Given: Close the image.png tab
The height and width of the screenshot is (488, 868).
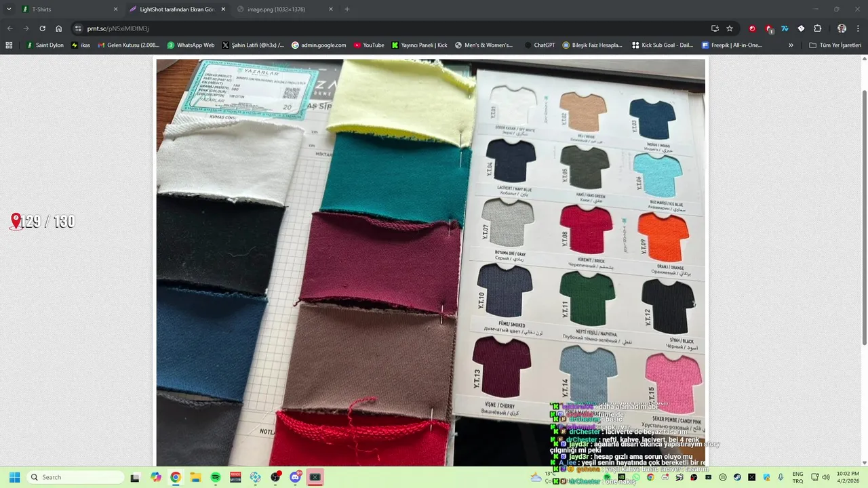Looking at the screenshot, I should click(x=331, y=9).
